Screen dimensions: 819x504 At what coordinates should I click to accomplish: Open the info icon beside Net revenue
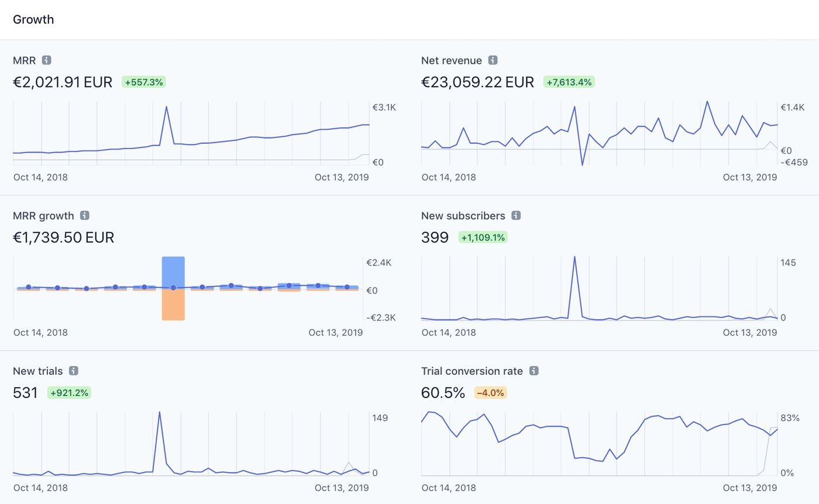493,60
